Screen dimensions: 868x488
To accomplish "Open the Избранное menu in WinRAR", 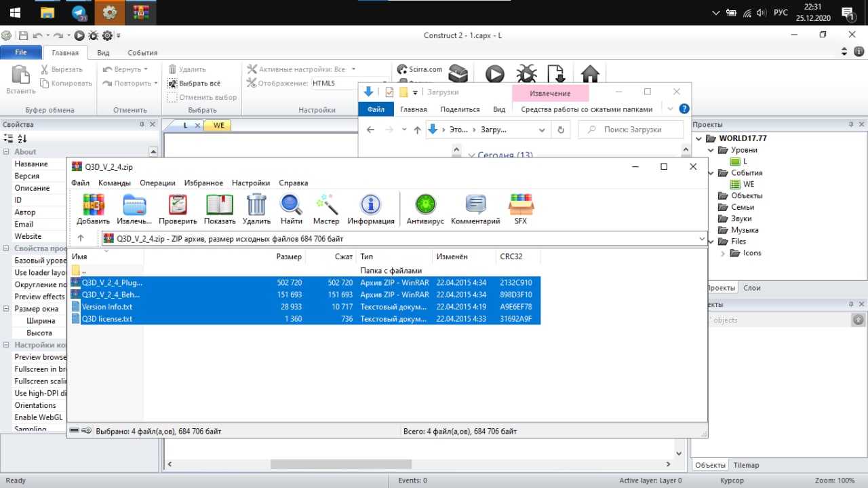I will tap(203, 183).
